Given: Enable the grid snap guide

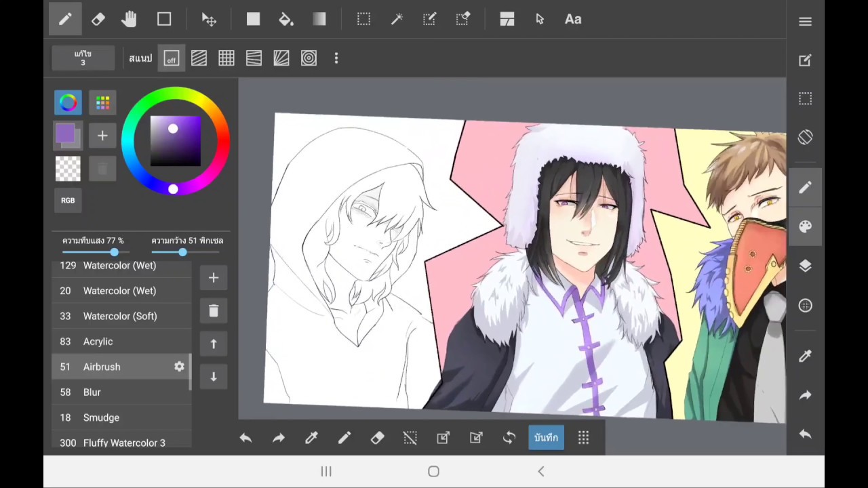Looking at the screenshot, I should pyautogui.click(x=226, y=58).
